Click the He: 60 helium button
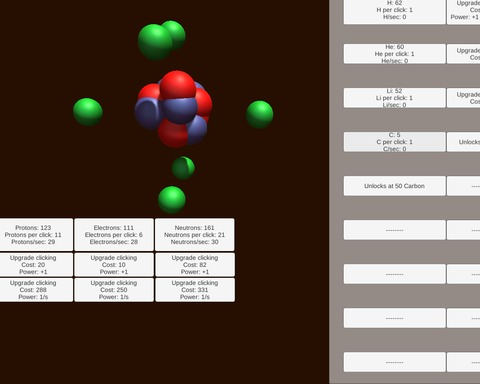 pos(395,54)
